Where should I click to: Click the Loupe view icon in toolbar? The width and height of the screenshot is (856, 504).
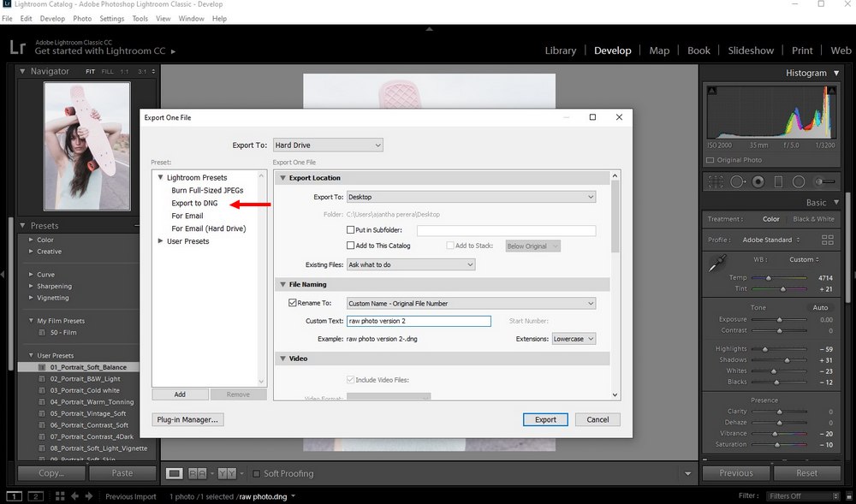174,473
